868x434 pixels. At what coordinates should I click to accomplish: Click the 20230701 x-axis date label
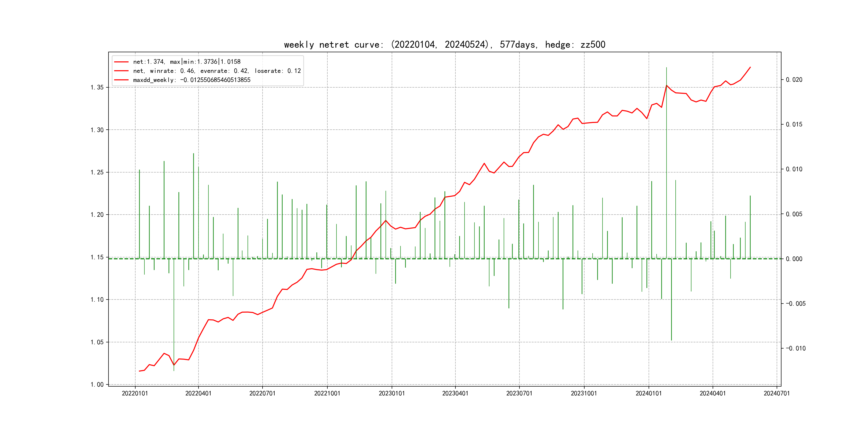tap(519, 393)
